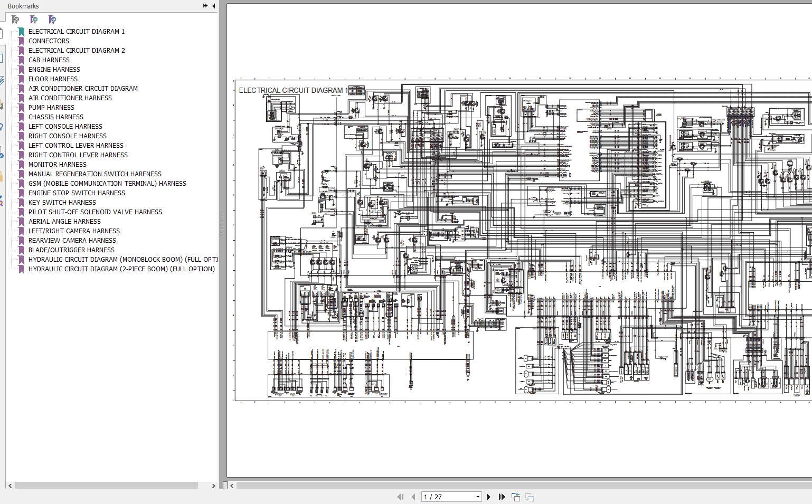Select REARVIEW CAMERA HARNESS bookmark
The height and width of the screenshot is (504, 812).
(x=72, y=240)
